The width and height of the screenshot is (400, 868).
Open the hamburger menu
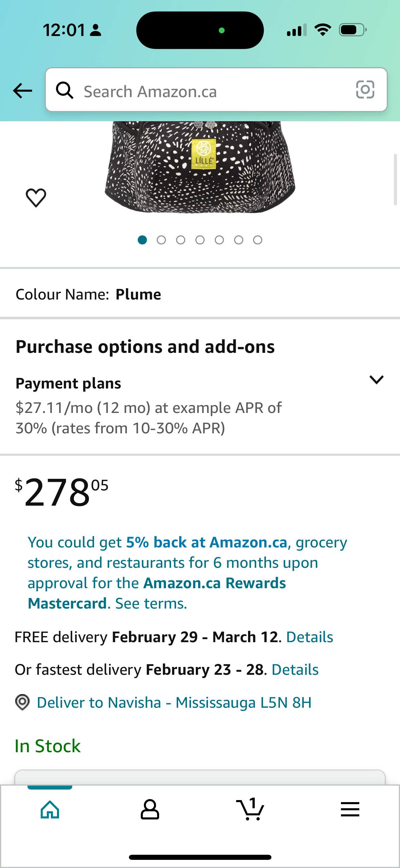coord(350,809)
